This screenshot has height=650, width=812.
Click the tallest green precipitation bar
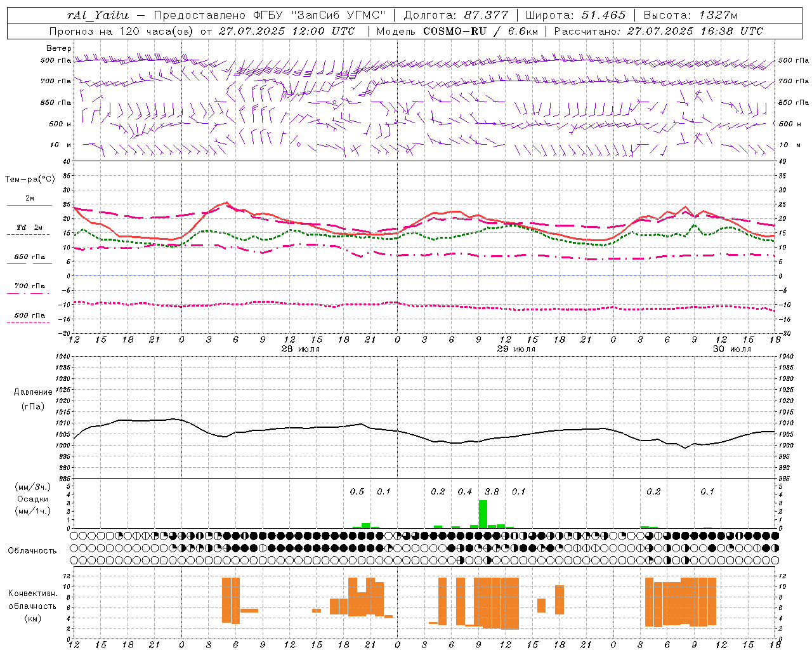pyautogui.click(x=483, y=514)
